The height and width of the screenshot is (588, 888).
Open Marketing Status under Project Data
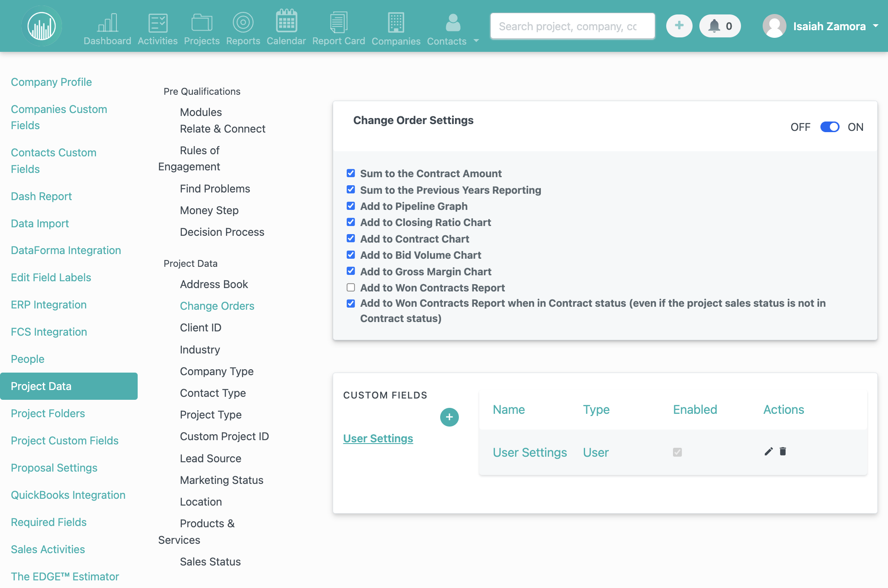click(x=221, y=480)
